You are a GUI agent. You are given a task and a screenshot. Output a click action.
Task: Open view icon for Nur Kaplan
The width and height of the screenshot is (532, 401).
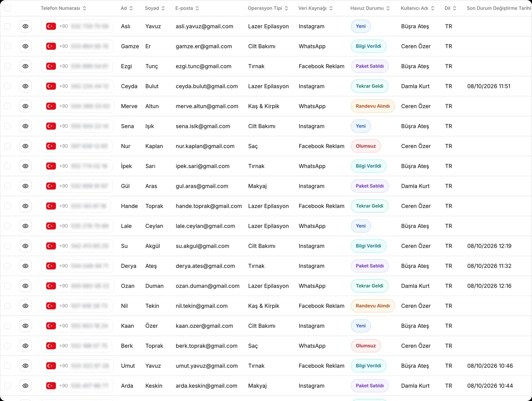tap(25, 146)
